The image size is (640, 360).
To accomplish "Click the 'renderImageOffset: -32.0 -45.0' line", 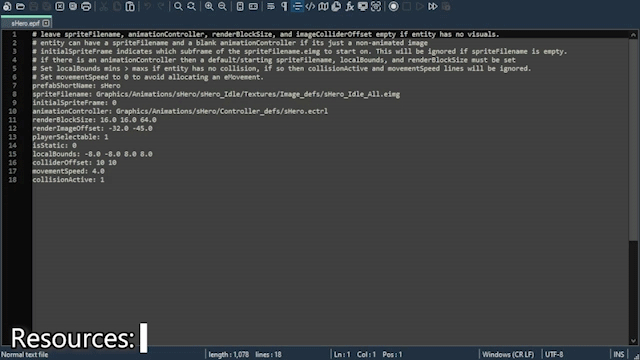I will pos(92,129).
